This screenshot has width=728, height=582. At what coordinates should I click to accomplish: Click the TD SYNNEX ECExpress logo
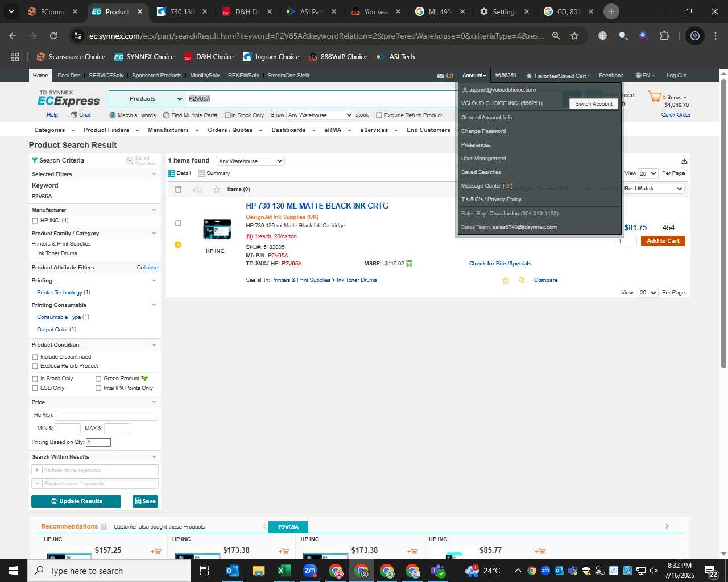click(69, 99)
